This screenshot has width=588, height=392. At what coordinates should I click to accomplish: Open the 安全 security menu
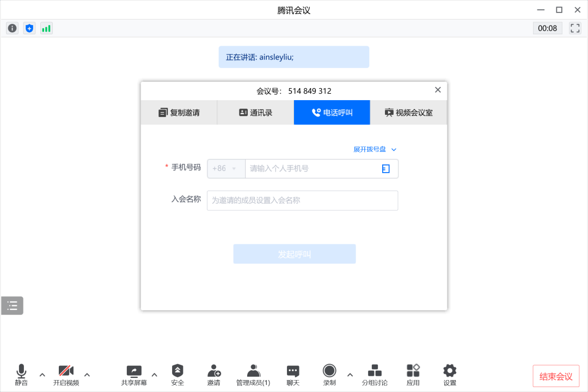[177, 375]
